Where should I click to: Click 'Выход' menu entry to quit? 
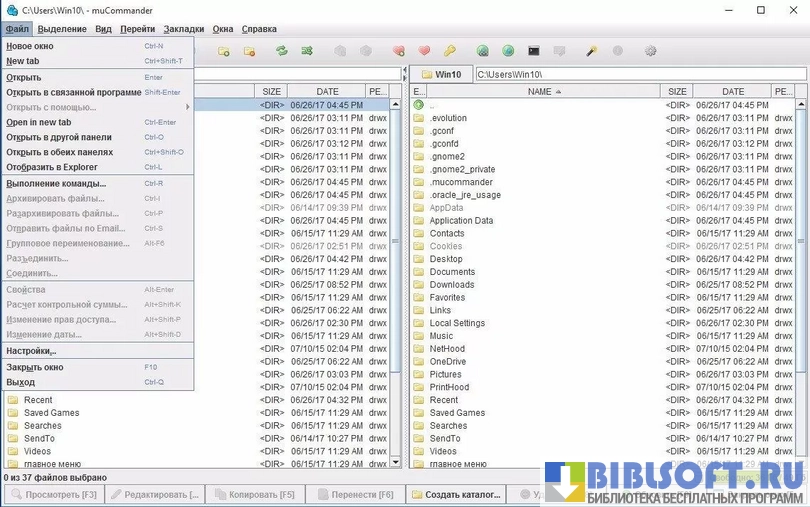21,382
